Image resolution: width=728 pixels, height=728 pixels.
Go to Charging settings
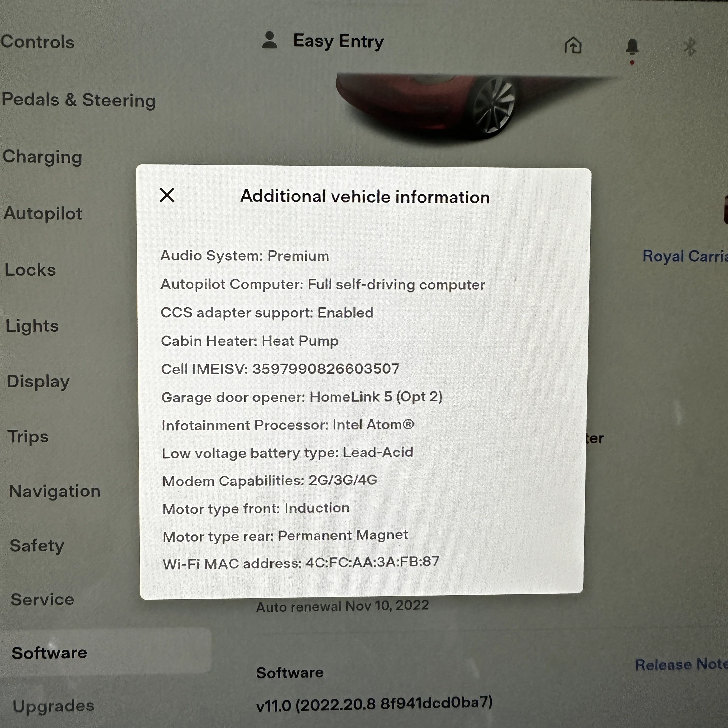[x=42, y=157]
